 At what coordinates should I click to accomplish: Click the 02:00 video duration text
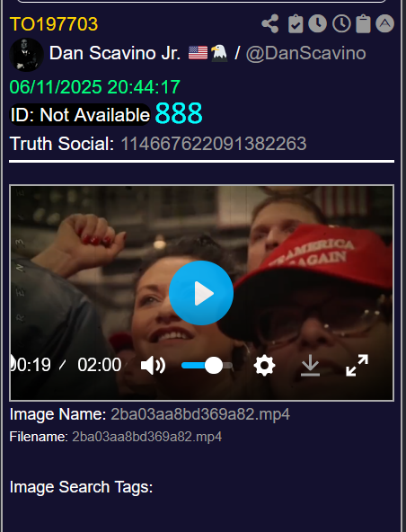100,365
